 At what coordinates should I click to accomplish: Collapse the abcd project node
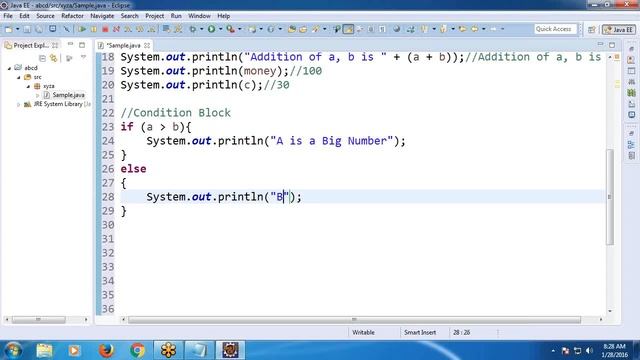pos(9,68)
